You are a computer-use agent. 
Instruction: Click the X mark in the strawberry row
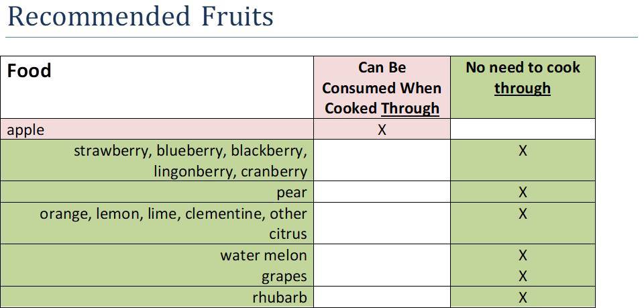coord(523,151)
